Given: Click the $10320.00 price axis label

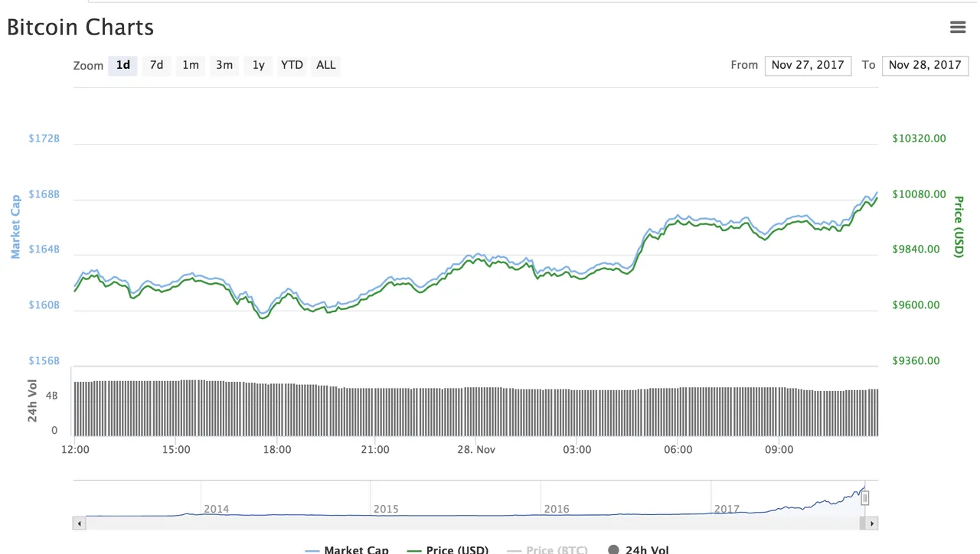Looking at the screenshot, I should 920,138.
